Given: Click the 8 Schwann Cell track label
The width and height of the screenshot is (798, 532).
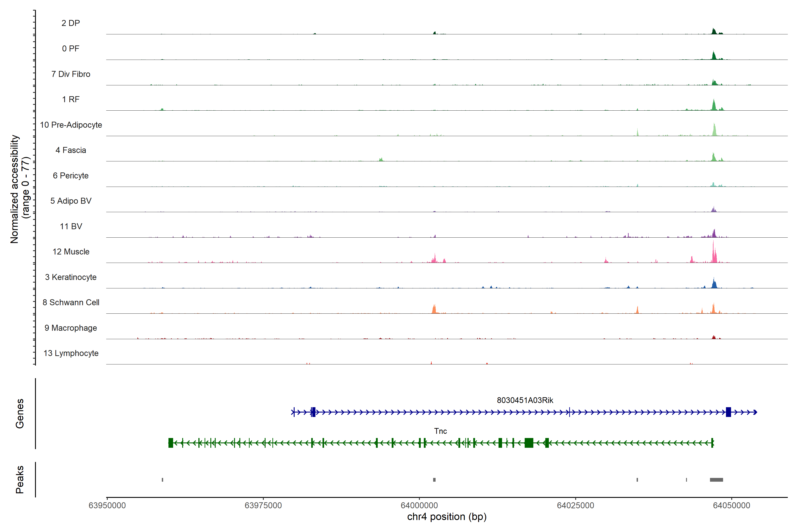Looking at the screenshot, I should [x=71, y=302].
